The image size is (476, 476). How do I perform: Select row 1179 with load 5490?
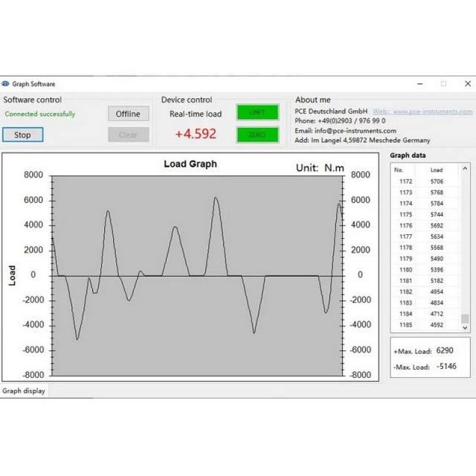(425, 259)
